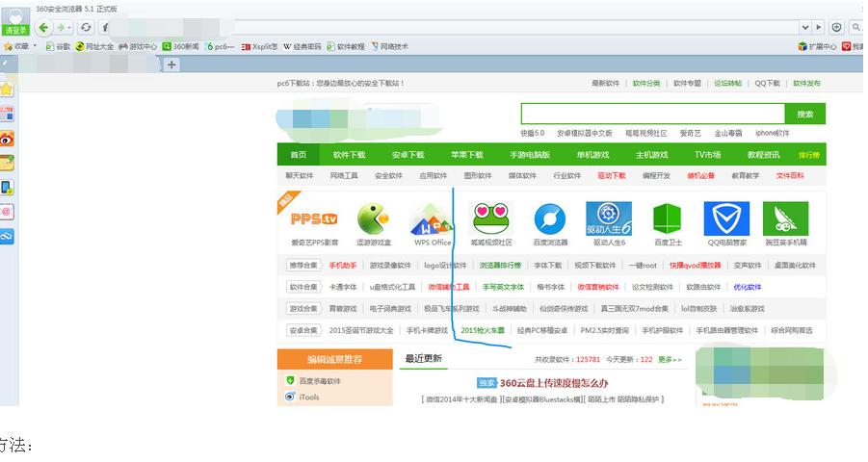This screenshot has height=462, width=868.
Task: Open the 百度浏览器 icon
Action: (x=550, y=219)
